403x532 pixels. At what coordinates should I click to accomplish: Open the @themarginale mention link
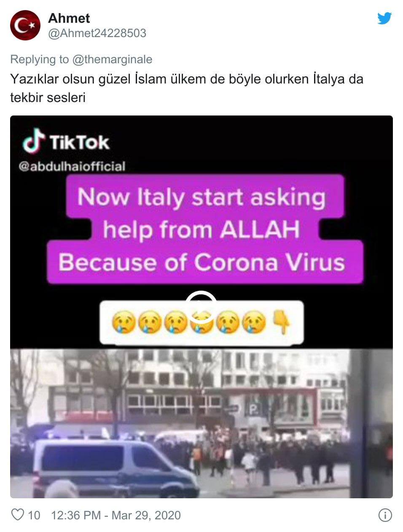pyautogui.click(x=113, y=59)
